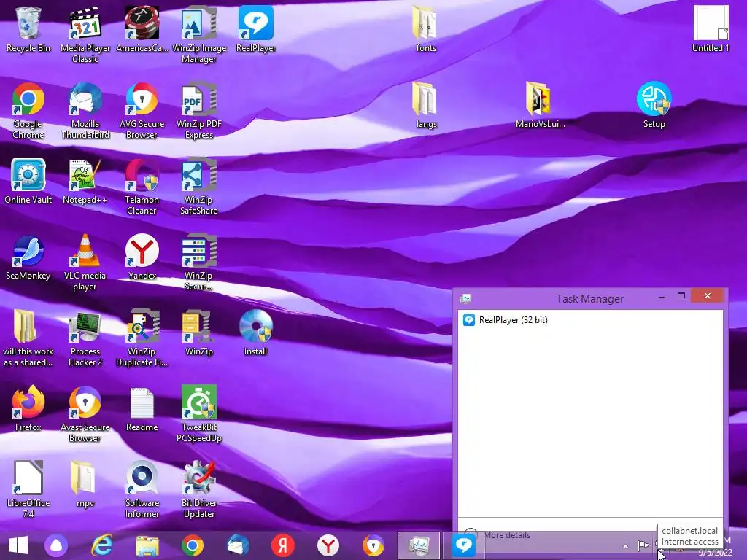Select the Install disc icon
The image size is (747, 560).
tap(256, 332)
